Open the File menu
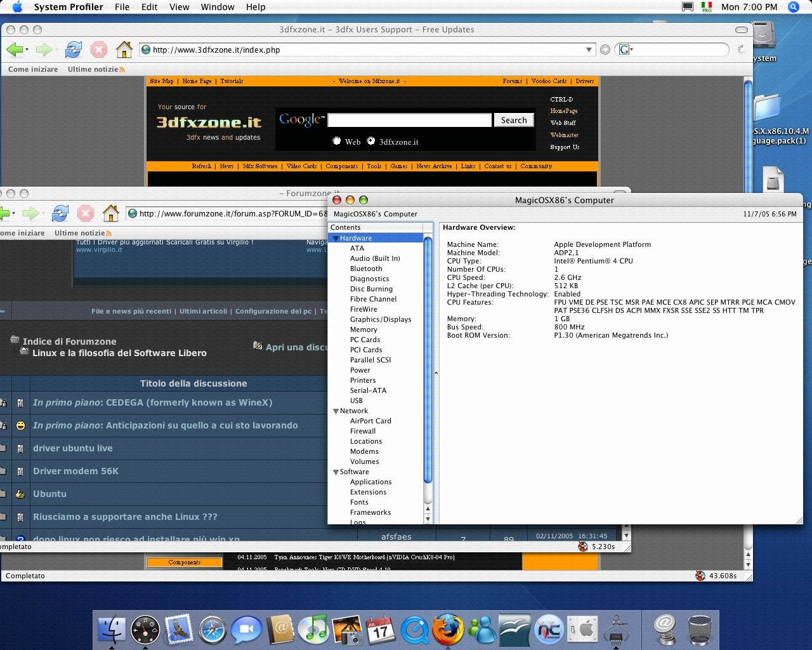The image size is (812, 650). click(122, 7)
